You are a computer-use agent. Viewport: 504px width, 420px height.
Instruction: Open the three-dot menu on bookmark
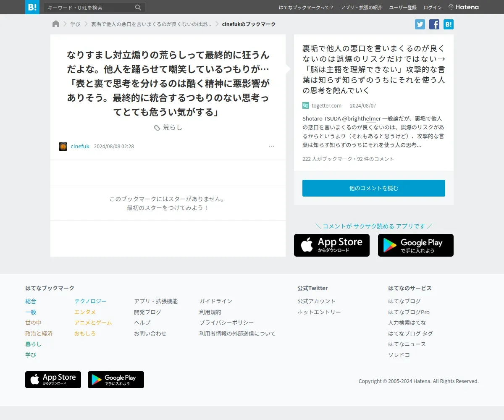point(271,146)
